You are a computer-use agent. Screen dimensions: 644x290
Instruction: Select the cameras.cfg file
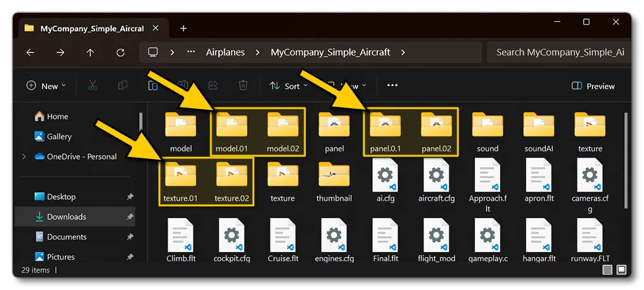click(590, 186)
